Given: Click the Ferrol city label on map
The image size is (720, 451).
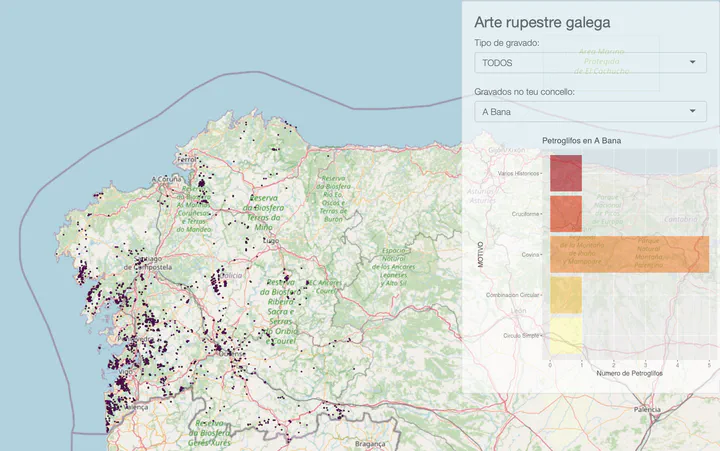Looking at the screenshot, I should 186,159.
